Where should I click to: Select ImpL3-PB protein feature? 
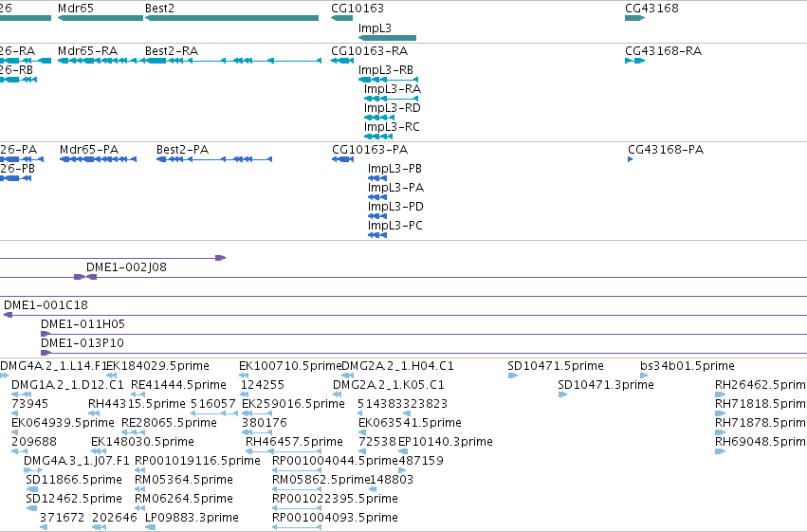click(x=377, y=178)
